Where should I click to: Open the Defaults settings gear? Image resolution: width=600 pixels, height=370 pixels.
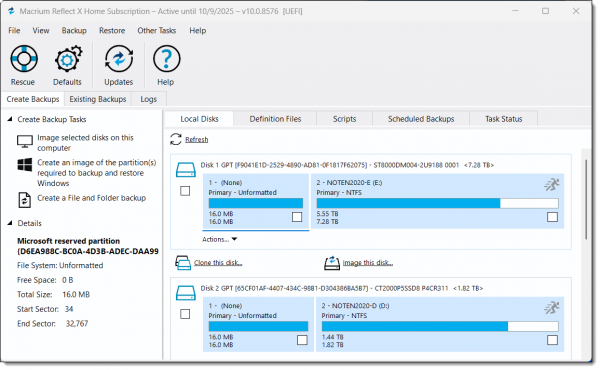[x=68, y=59]
